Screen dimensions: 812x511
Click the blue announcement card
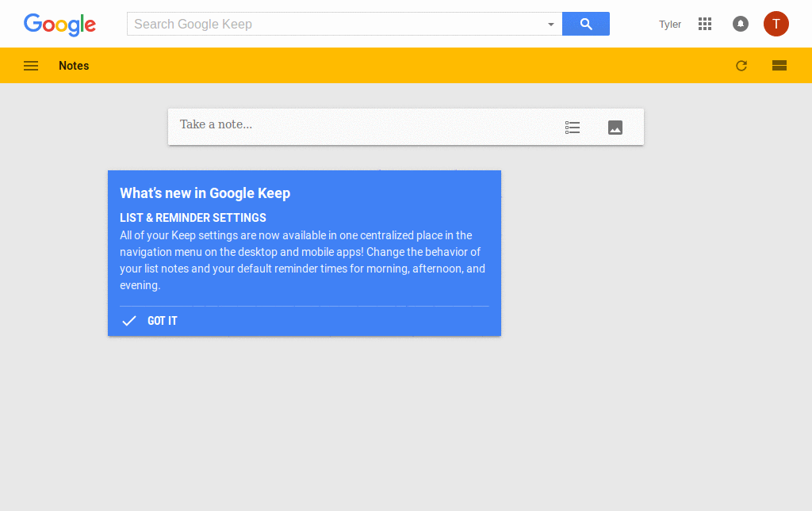click(304, 254)
